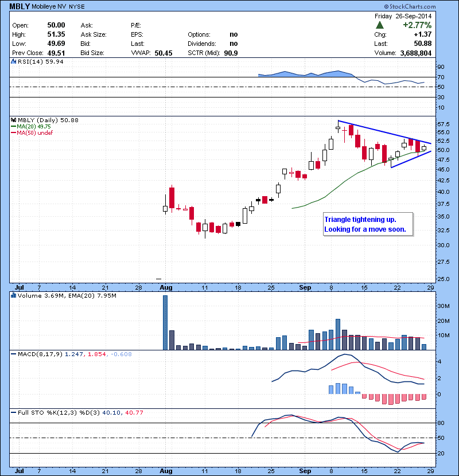Click the Open value 50.00

point(56,25)
